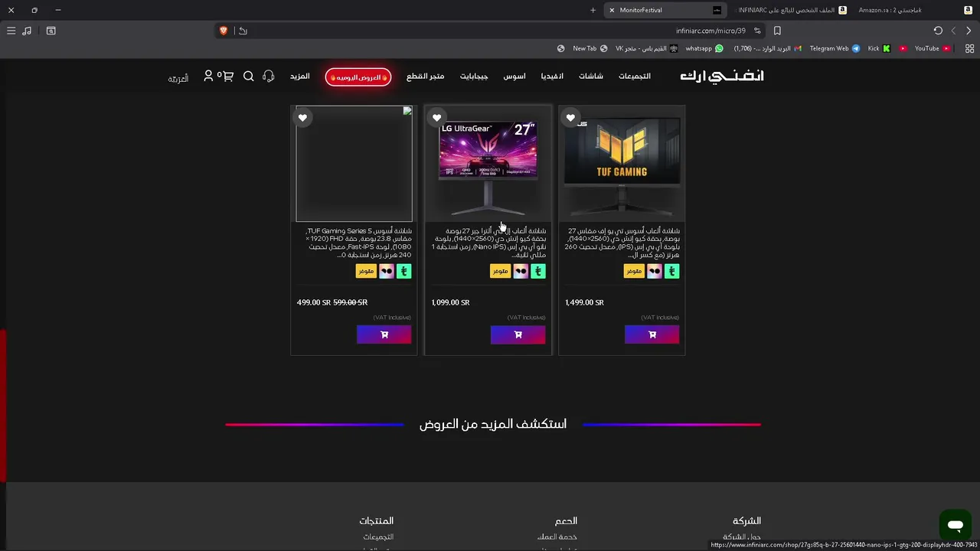Open the انفيديا menu item

coord(552,77)
